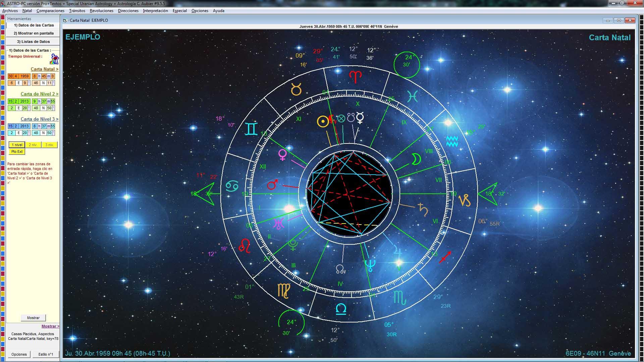This screenshot has height=362, width=644.
Task: Toggle the '1 nivel' level button
Action: tap(17, 145)
